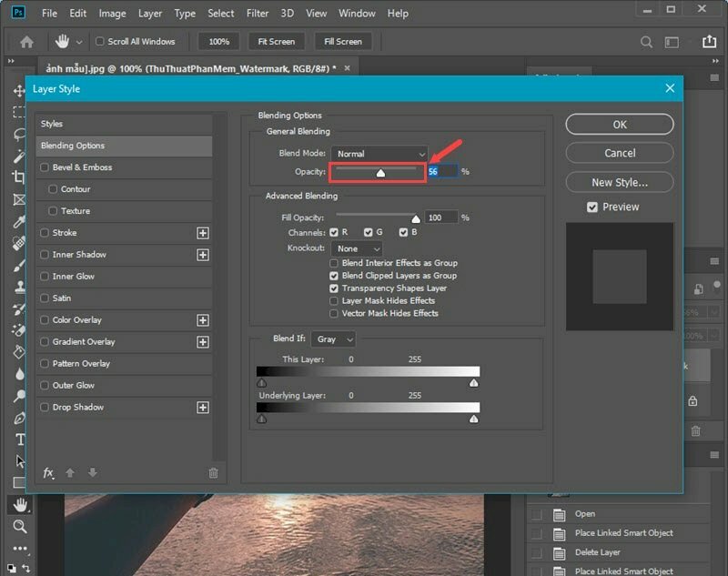
Task: Click the search magnifier icon top right
Action: point(646,42)
